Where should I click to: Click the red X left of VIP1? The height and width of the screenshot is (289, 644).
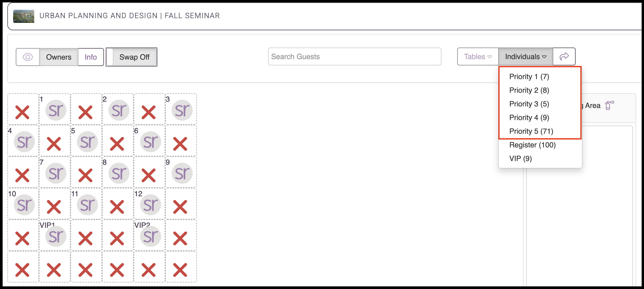pos(22,238)
